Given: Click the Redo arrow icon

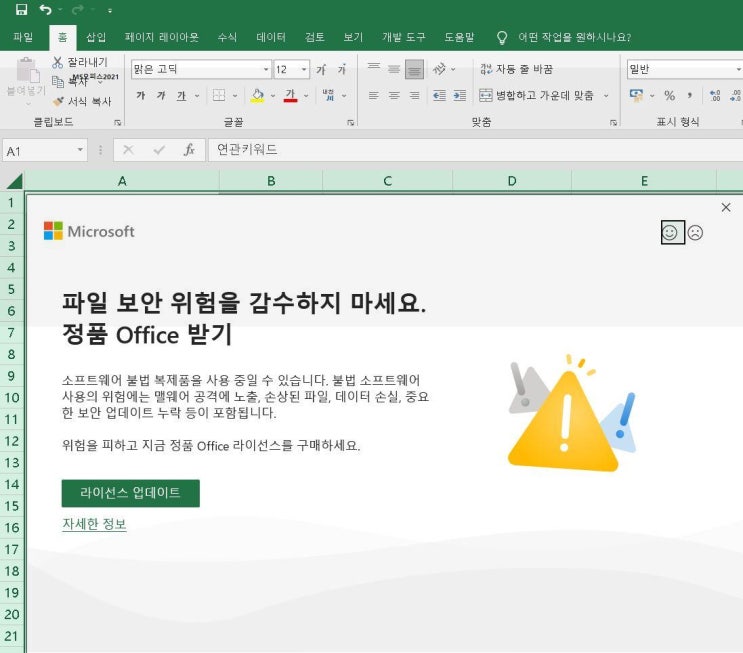Looking at the screenshot, I should pos(78,9).
